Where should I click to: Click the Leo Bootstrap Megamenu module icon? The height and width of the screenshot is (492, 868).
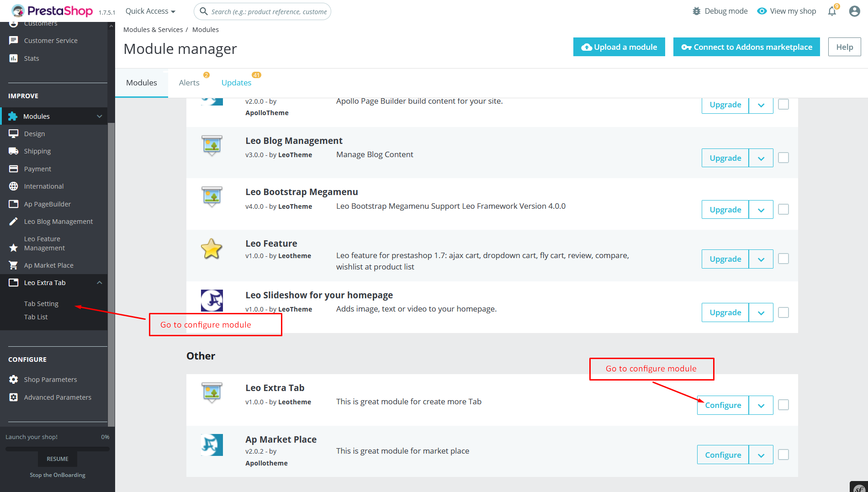(212, 197)
